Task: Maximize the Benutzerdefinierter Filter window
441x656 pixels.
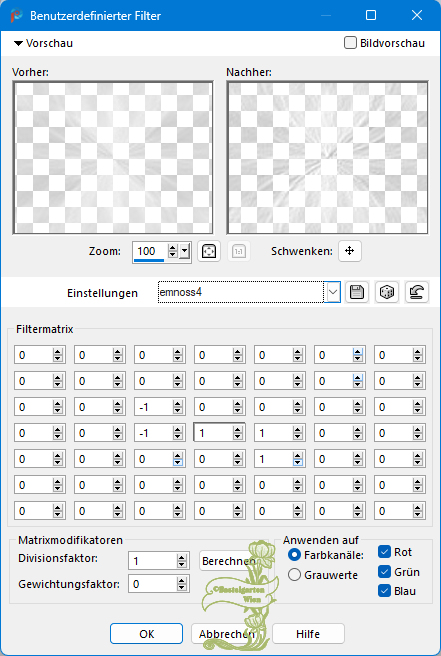Action: click(x=371, y=15)
